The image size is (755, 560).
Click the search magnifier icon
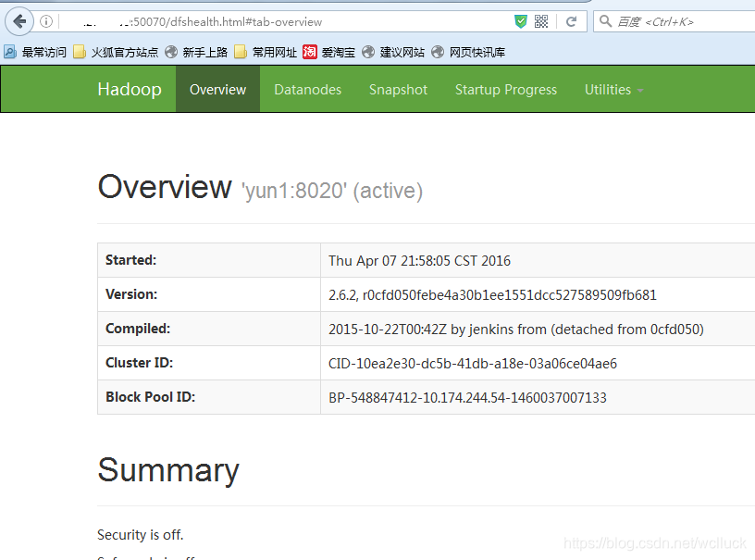[605, 21]
